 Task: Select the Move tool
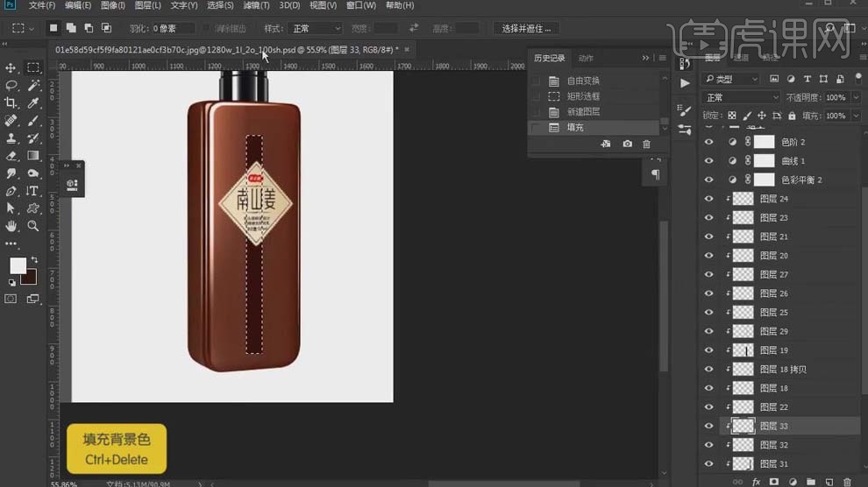(x=11, y=67)
